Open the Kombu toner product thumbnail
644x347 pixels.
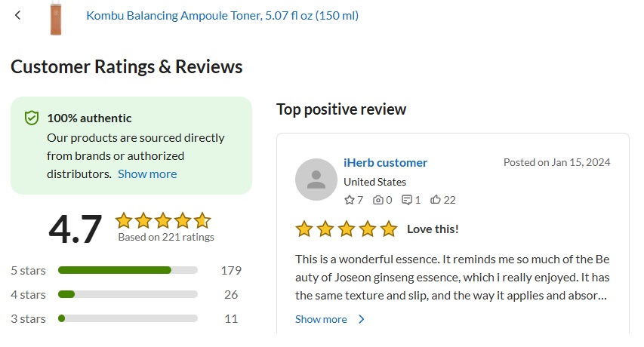(x=55, y=17)
